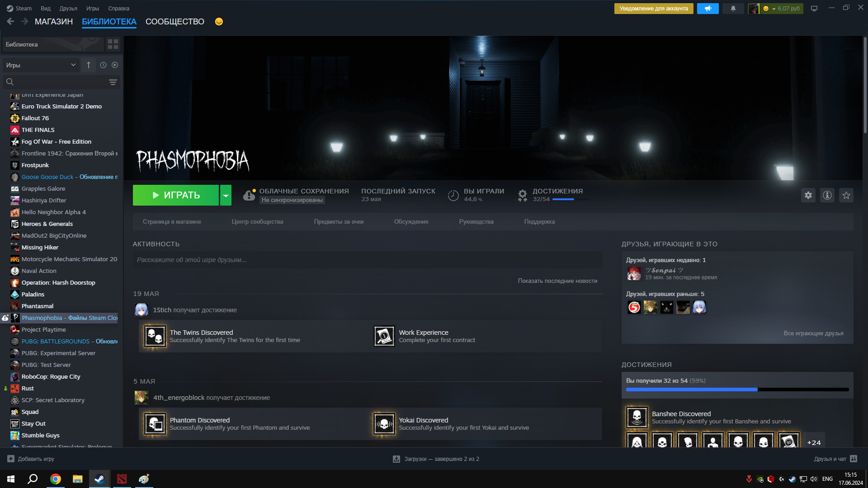This screenshot has height=488, width=868.
Task: Click the cloud saves status icon
Action: click(x=249, y=195)
